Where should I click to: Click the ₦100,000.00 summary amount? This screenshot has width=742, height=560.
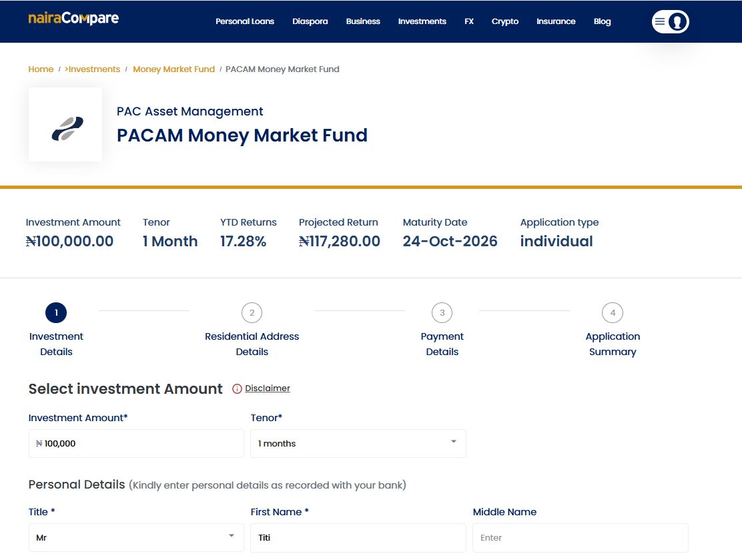(69, 242)
